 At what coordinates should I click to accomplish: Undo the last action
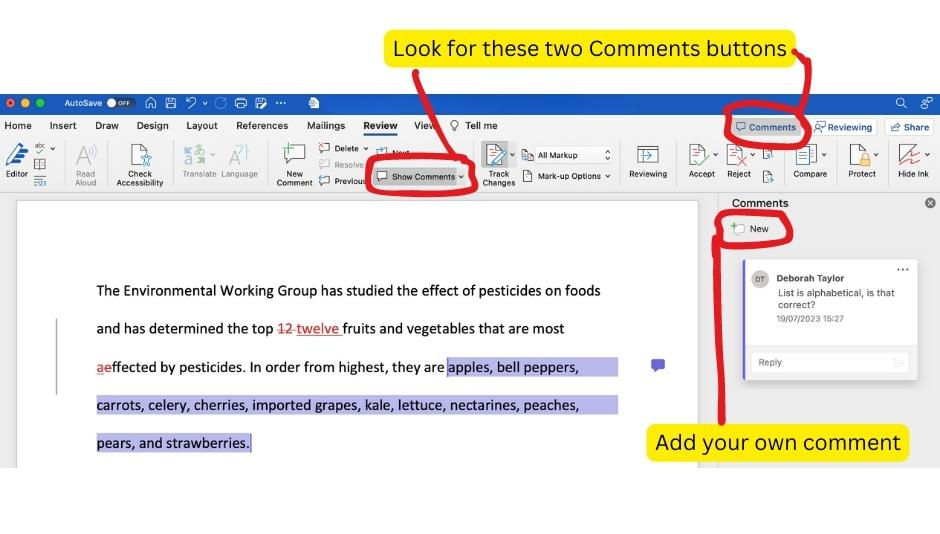coord(191,103)
